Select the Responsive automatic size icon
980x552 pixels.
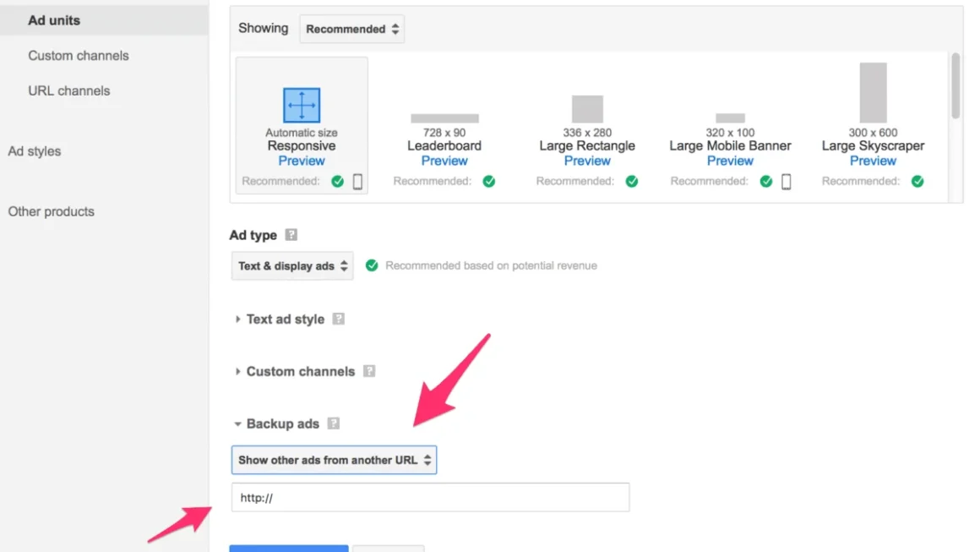click(302, 105)
